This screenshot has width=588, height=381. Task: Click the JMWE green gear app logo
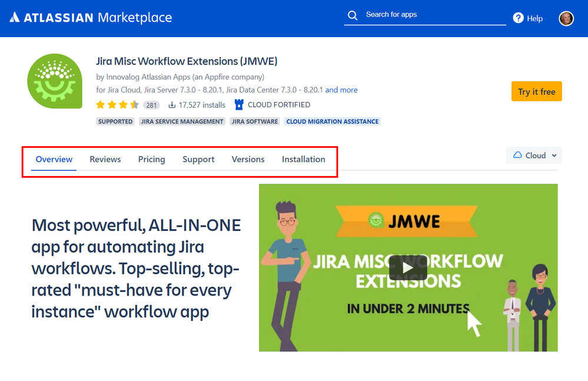point(55,81)
